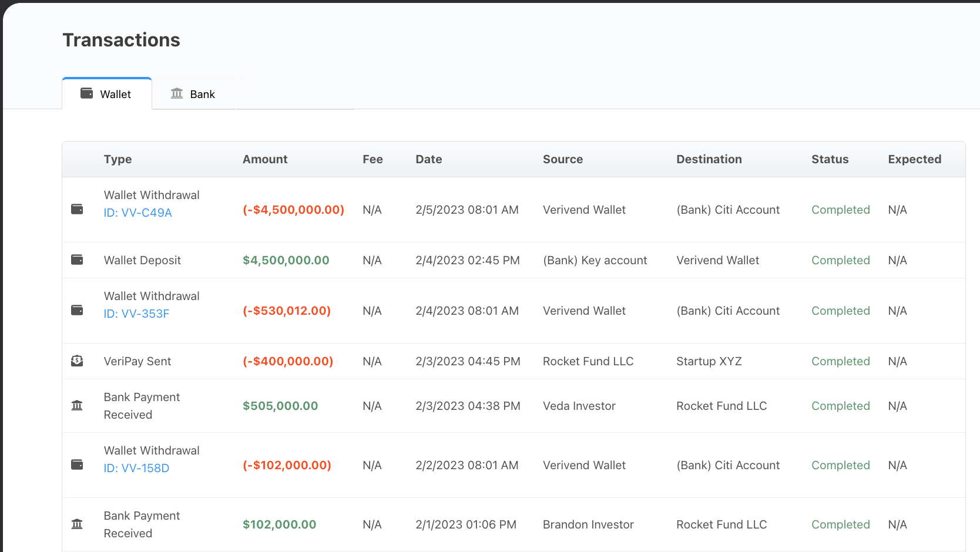Click the wallet icon in the Wallet tab
980x552 pixels.
click(x=87, y=93)
